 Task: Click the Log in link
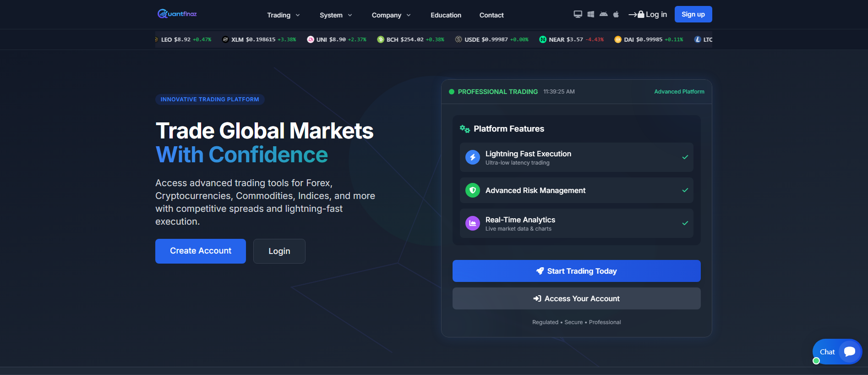[648, 14]
